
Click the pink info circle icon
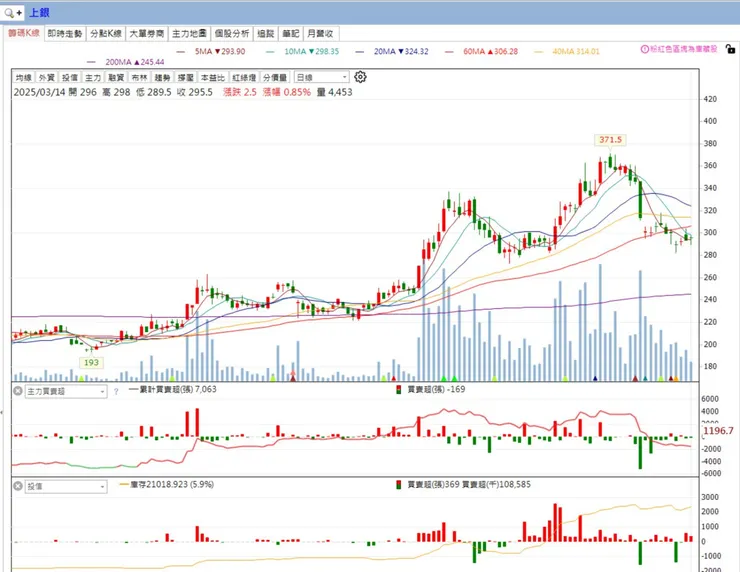(x=645, y=49)
